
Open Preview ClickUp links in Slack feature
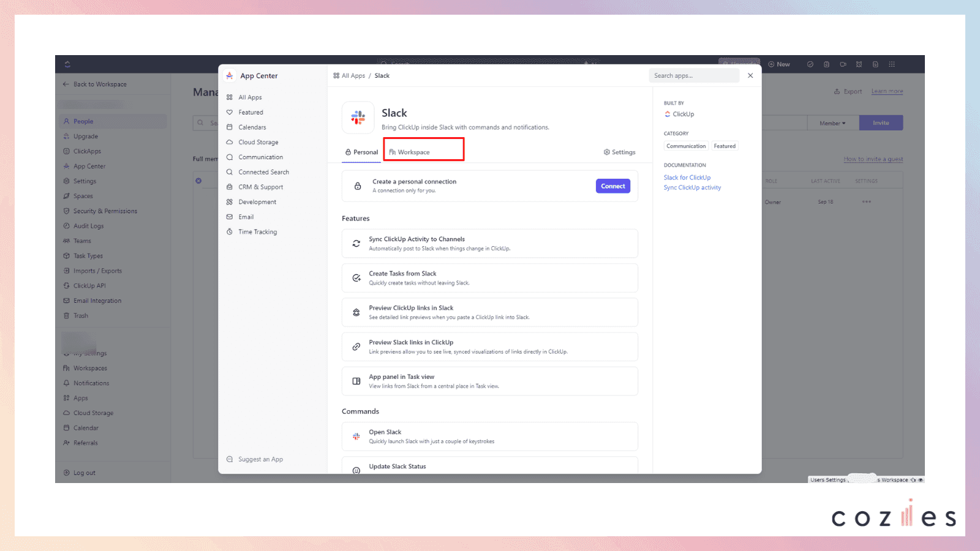point(490,312)
